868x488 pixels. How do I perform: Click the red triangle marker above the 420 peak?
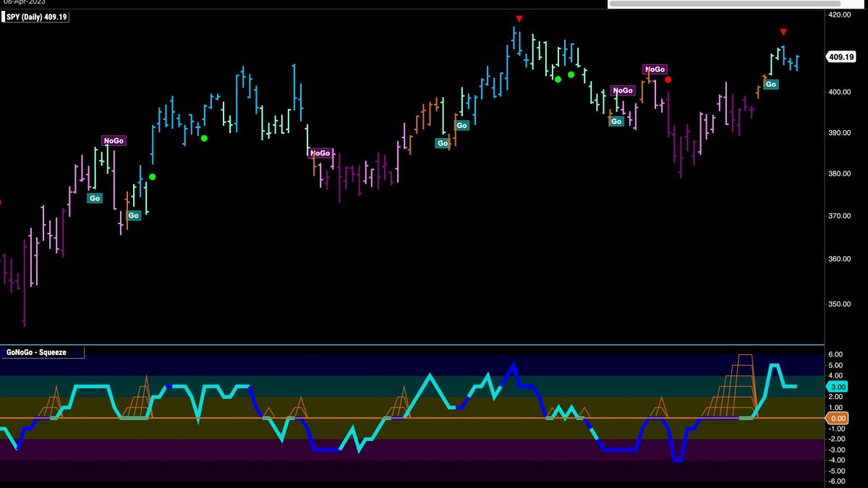tap(519, 19)
